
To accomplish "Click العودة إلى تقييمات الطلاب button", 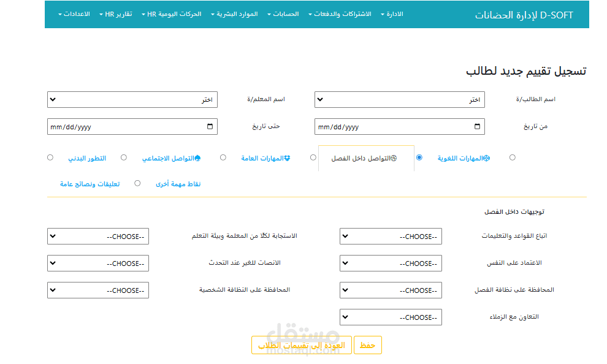I will (302, 345).
